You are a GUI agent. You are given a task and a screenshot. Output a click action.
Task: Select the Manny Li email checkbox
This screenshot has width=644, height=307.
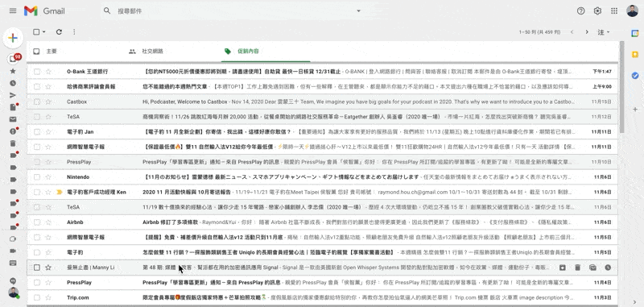(x=37, y=268)
